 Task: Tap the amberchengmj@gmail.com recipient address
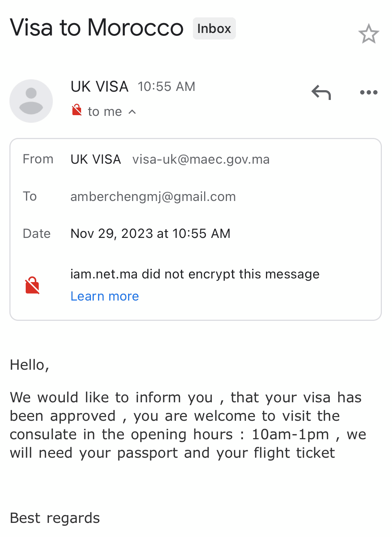tap(153, 197)
